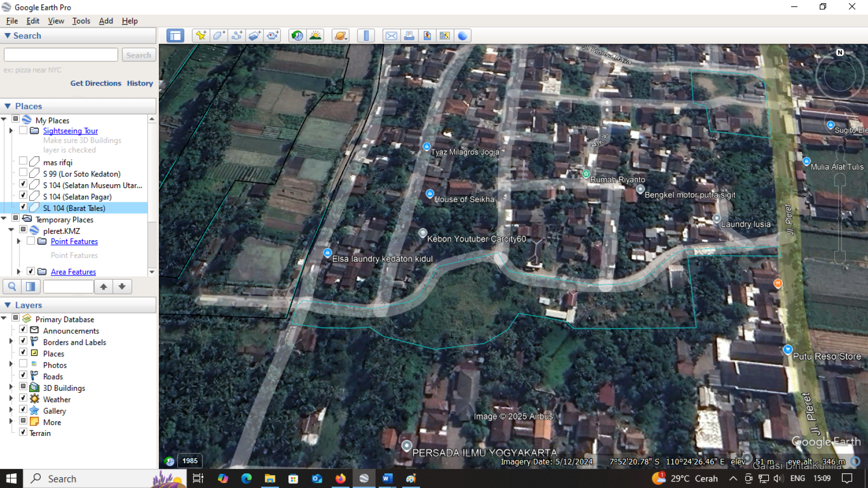This screenshot has width=868, height=488.
Task: Show historical imagery clock icon
Action: coord(297,36)
